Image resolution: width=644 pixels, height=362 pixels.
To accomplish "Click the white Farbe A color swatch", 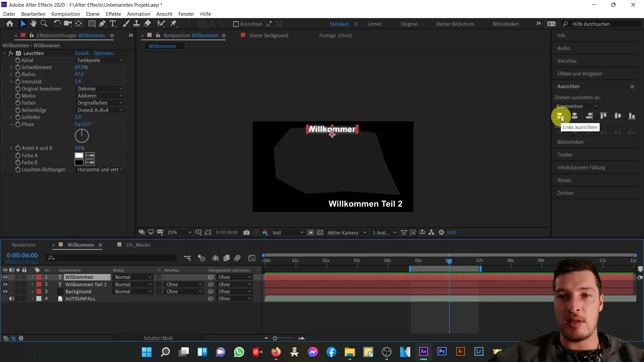I will (x=79, y=156).
